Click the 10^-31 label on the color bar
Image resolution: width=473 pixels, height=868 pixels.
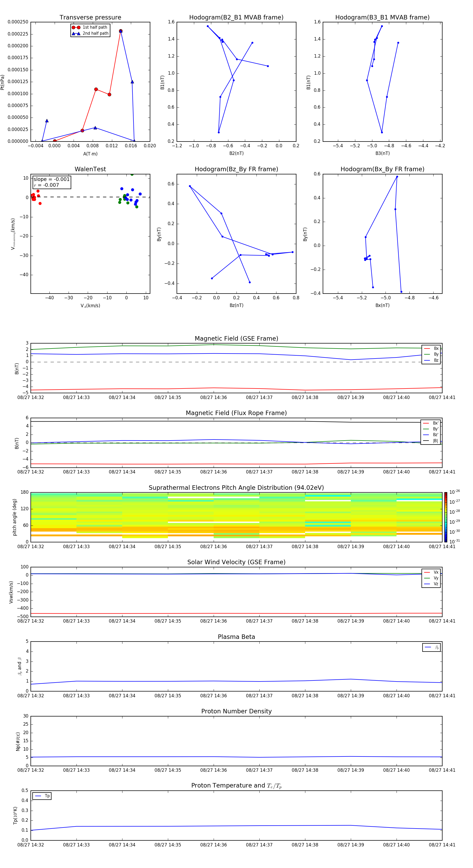[455, 542]
